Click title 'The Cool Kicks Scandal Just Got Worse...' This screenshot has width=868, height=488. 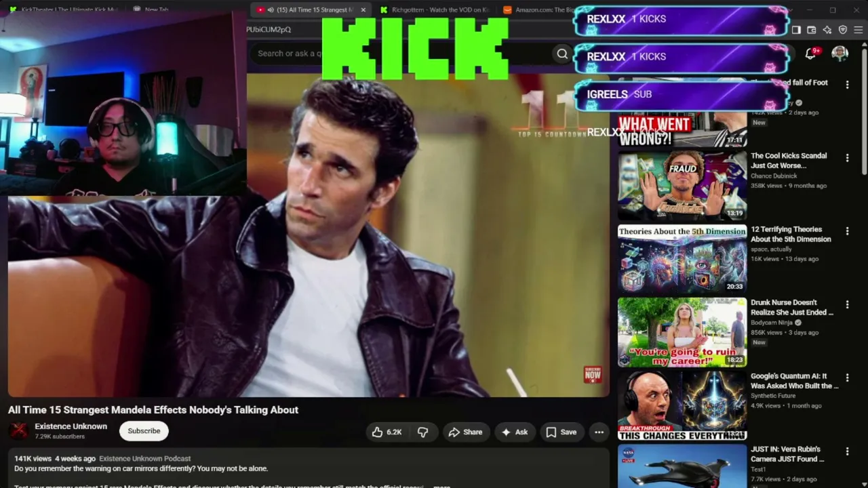point(789,161)
